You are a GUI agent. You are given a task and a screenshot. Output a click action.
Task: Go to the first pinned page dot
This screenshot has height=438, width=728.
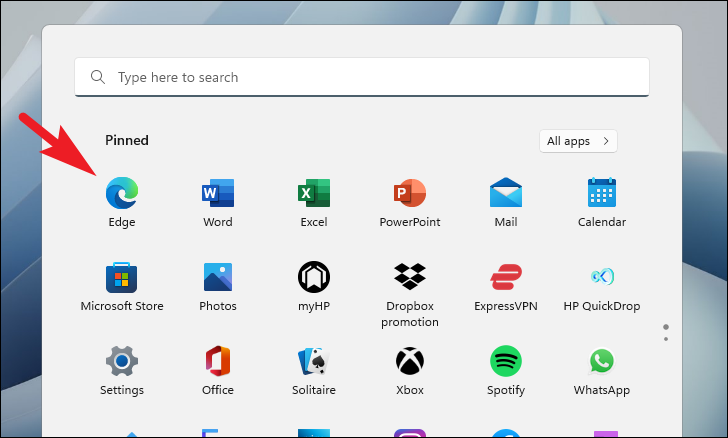click(666, 327)
